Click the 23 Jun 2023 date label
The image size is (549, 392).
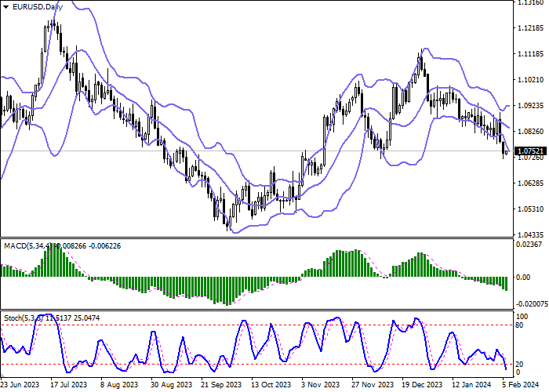pos(20,384)
